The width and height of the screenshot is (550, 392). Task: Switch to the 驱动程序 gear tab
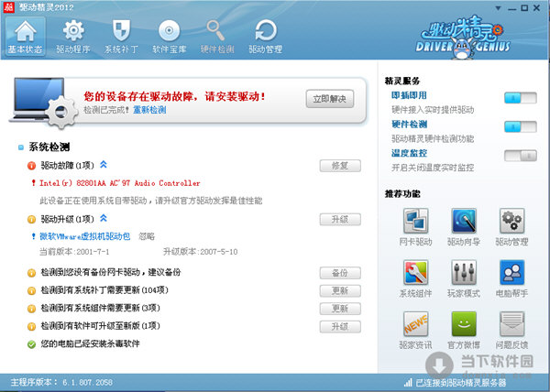click(73, 37)
